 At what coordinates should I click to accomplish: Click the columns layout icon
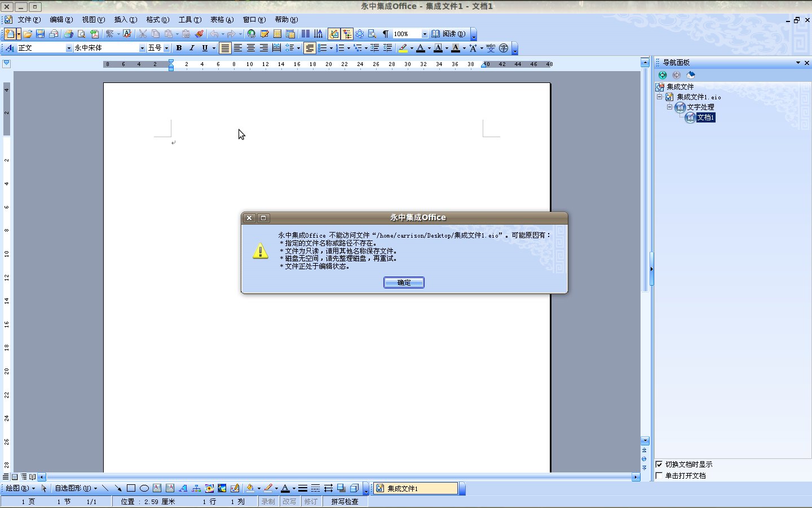click(306, 34)
